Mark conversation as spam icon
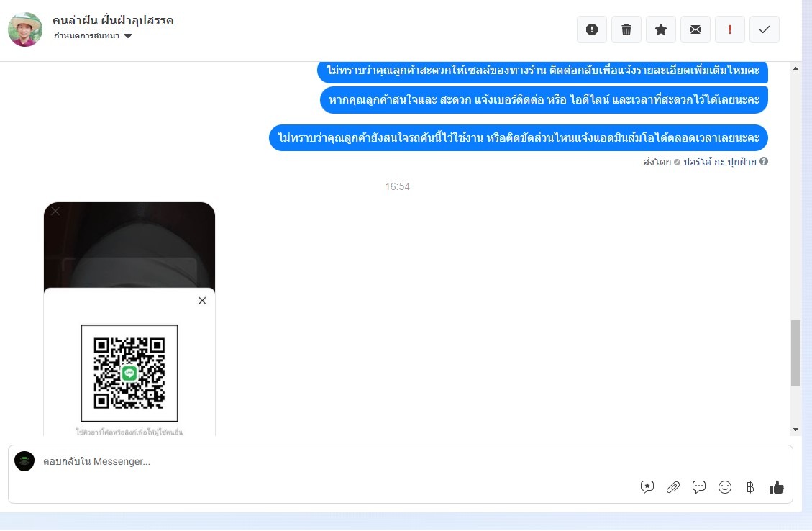 pos(591,29)
